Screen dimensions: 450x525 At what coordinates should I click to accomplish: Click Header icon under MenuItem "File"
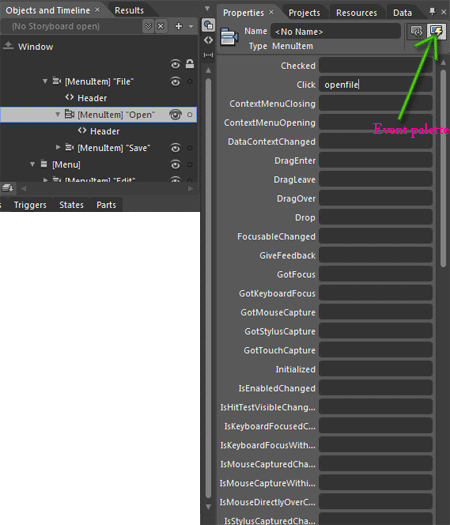[69, 97]
